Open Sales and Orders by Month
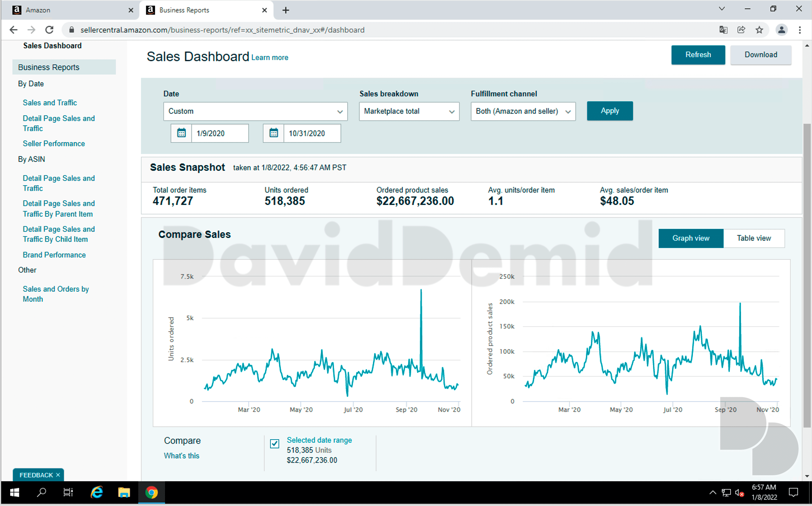The width and height of the screenshot is (812, 506). (56, 294)
